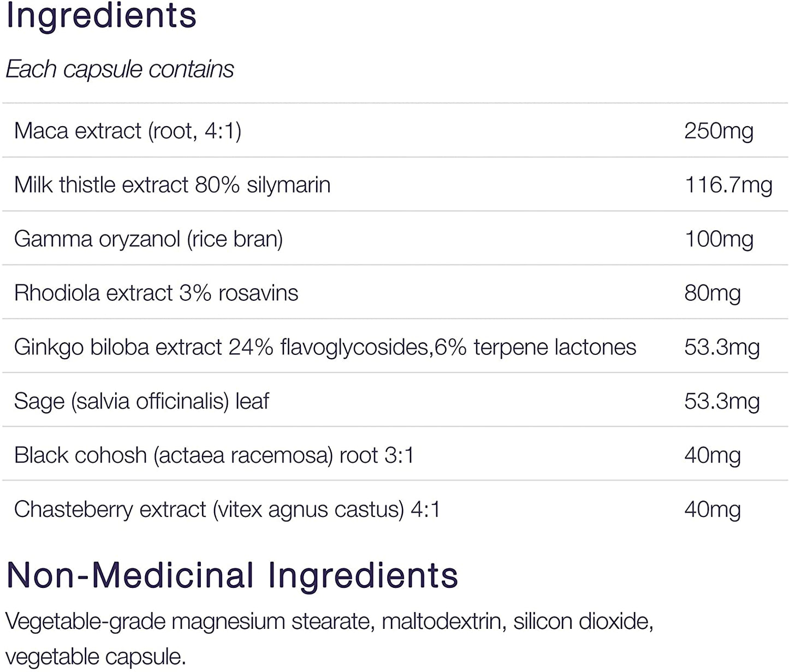
Task: Click the Black cohosh 40mg amount
Action: pos(712,455)
